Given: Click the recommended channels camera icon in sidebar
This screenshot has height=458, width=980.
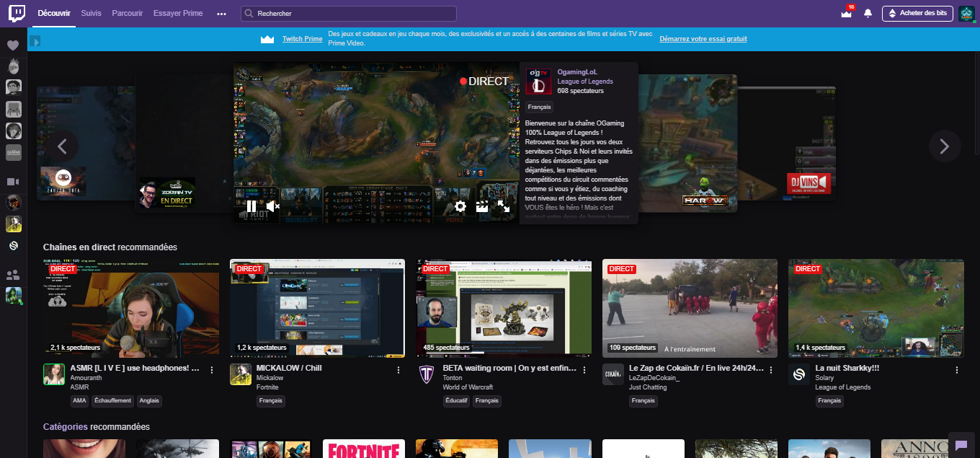Looking at the screenshot, I should (x=12, y=182).
